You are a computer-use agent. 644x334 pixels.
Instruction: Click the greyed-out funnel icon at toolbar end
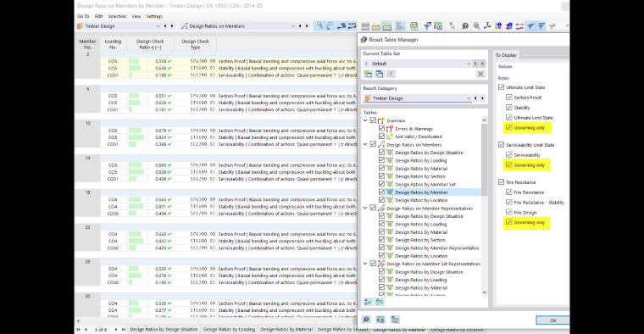pyautogui.click(x=552, y=26)
